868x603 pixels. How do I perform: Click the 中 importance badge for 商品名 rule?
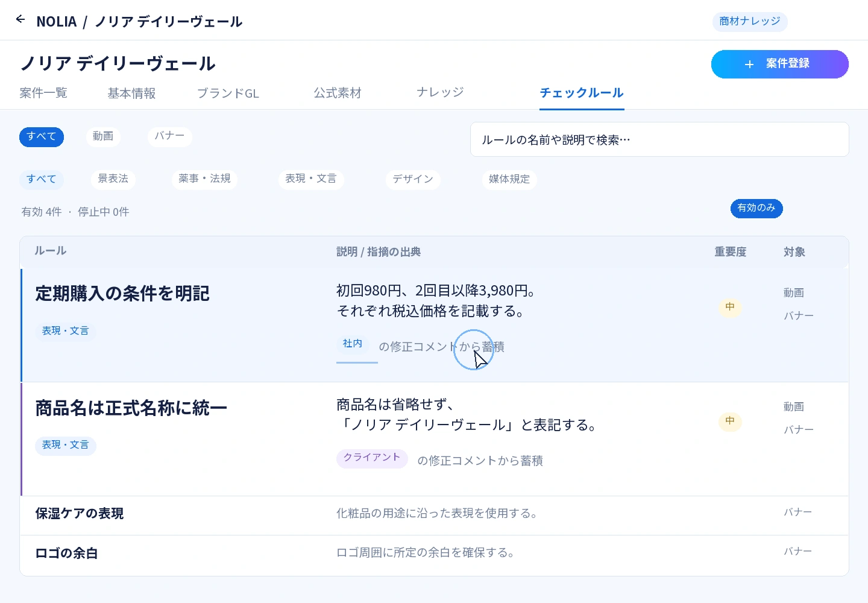[730, 421]
